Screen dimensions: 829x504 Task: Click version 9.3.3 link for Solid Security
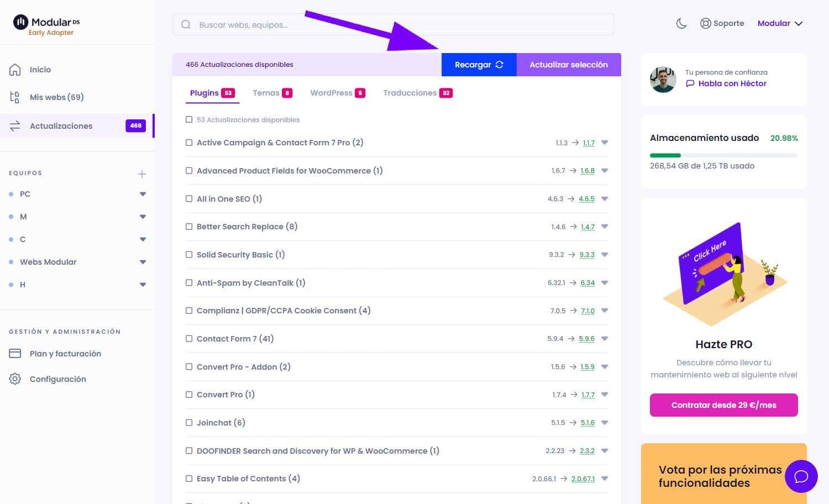(x=587, y=255)
